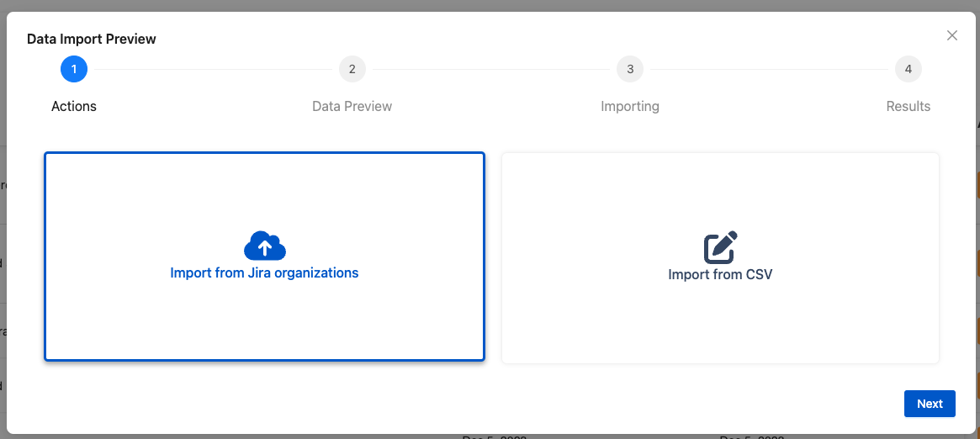Viewport: 980px width, 439px height.
Task: Close the Data Import Preview dialog
Action: coord(952,35)
